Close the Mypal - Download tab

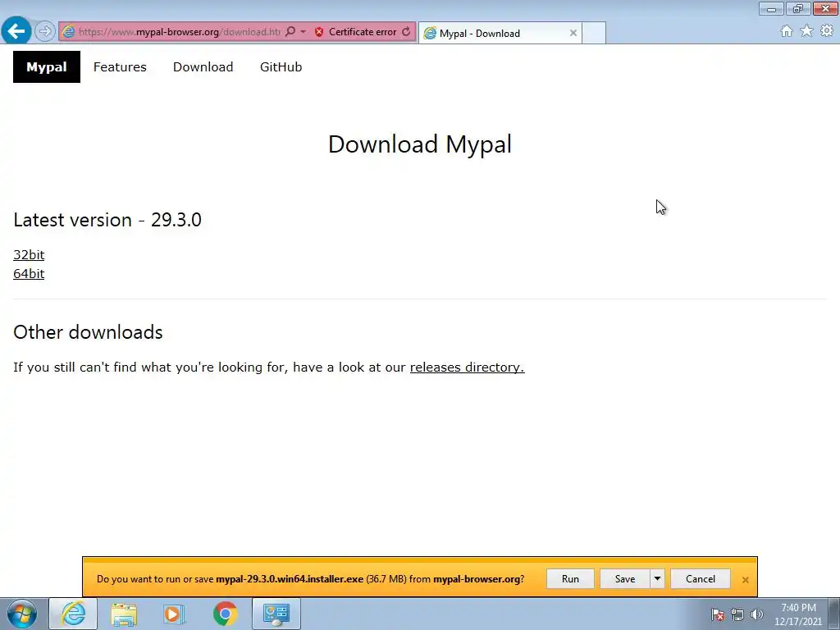[x=573, y=33]
